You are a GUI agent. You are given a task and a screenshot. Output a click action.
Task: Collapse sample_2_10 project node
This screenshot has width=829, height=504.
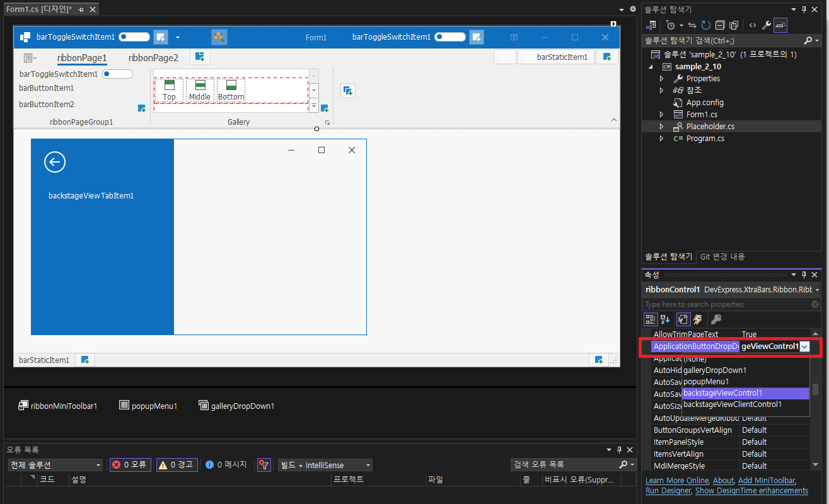tap(651, 67)
